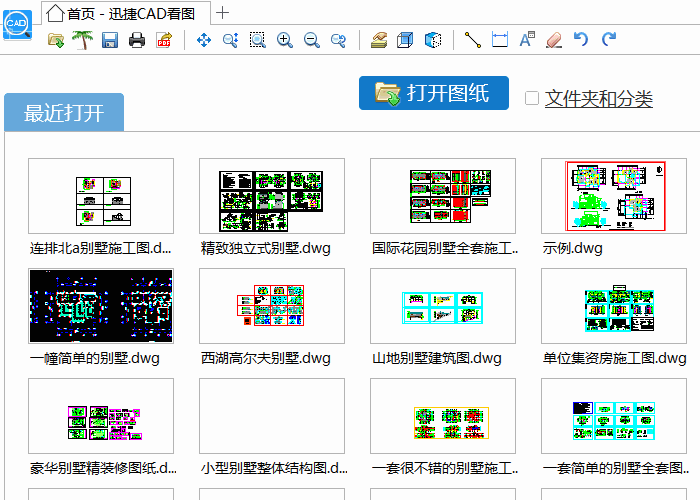The image size is (700, 500).
Task: Open thumbnail 一幢简单的别墅.dwg
Action: click(x=101, y=306)
